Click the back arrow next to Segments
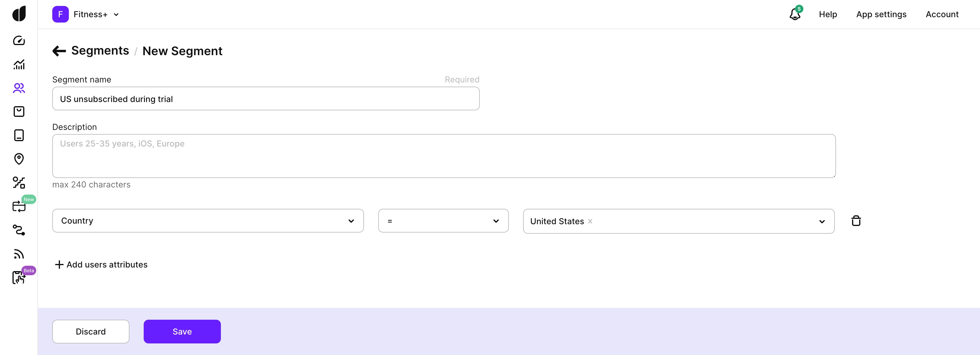Screen dimensions: 980x355 (59, 51)
